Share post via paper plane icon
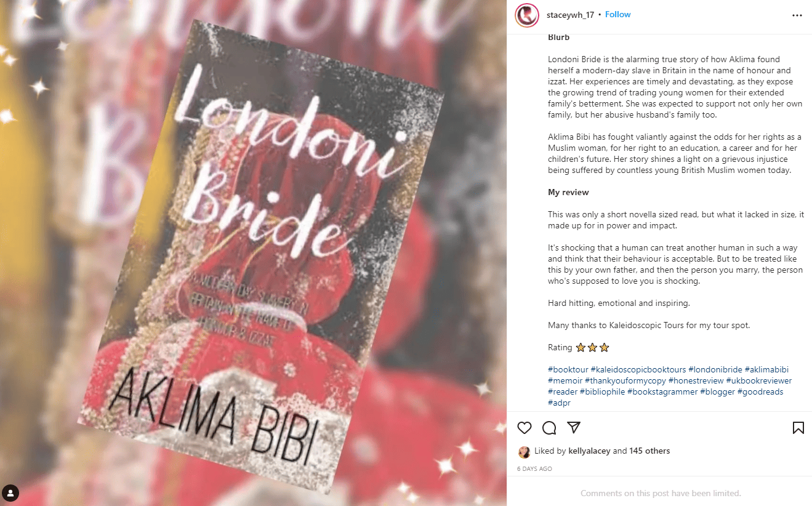812x506 pixels. tap(574, 428)
